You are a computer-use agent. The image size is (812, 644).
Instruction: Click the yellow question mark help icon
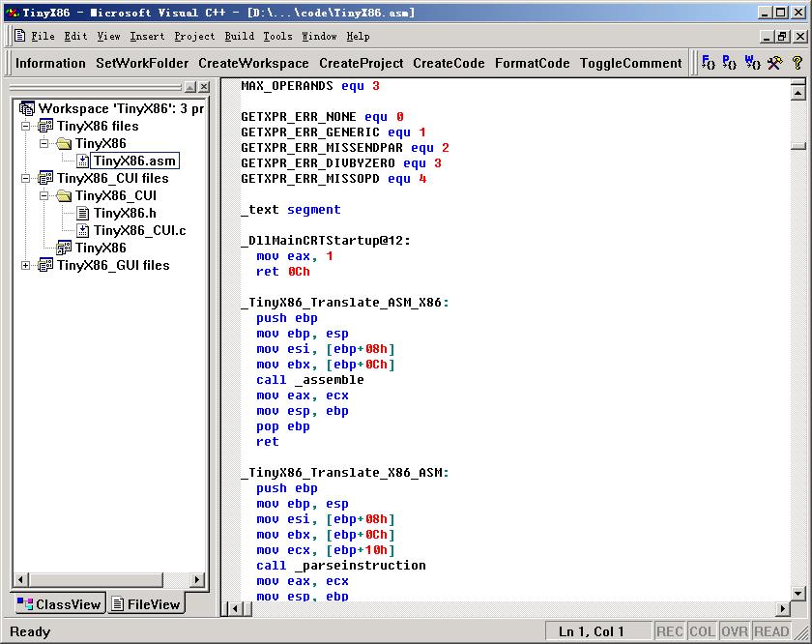797,63
